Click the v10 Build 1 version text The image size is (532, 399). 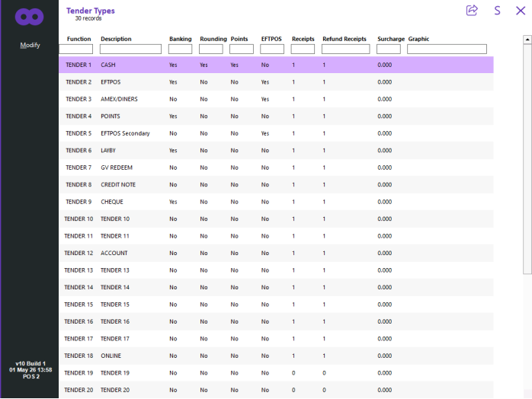(x=30, y=363)
